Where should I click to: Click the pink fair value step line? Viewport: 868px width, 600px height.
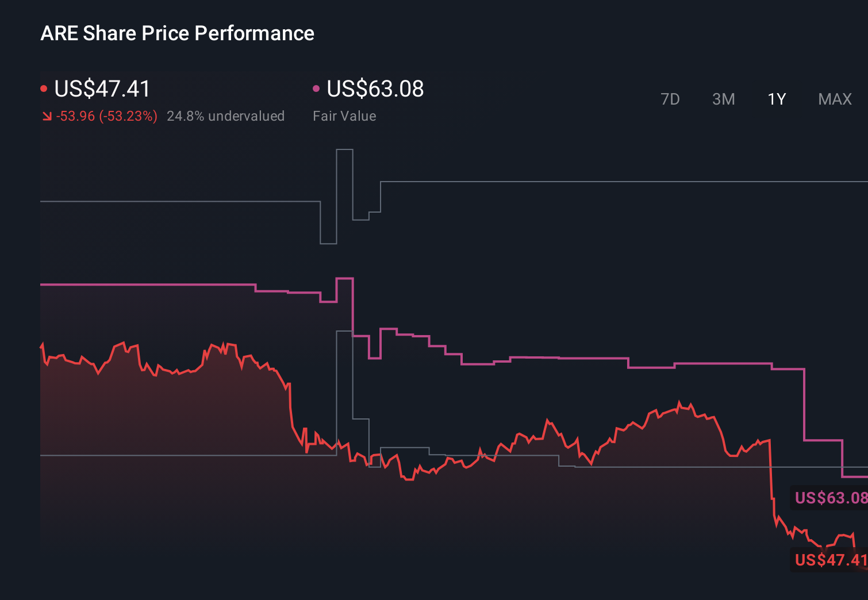[575, 357]
